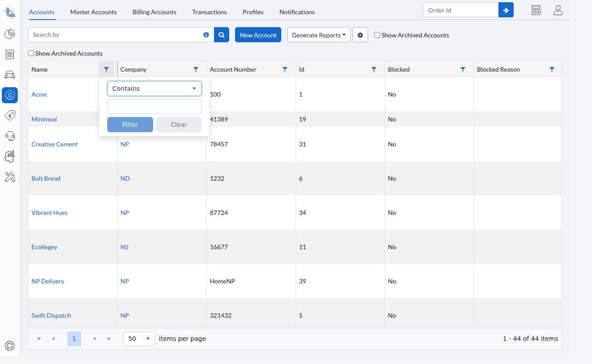Open the car vehicles sidebar icon
This screenshot has height=364, width=592.
(10, 74)
